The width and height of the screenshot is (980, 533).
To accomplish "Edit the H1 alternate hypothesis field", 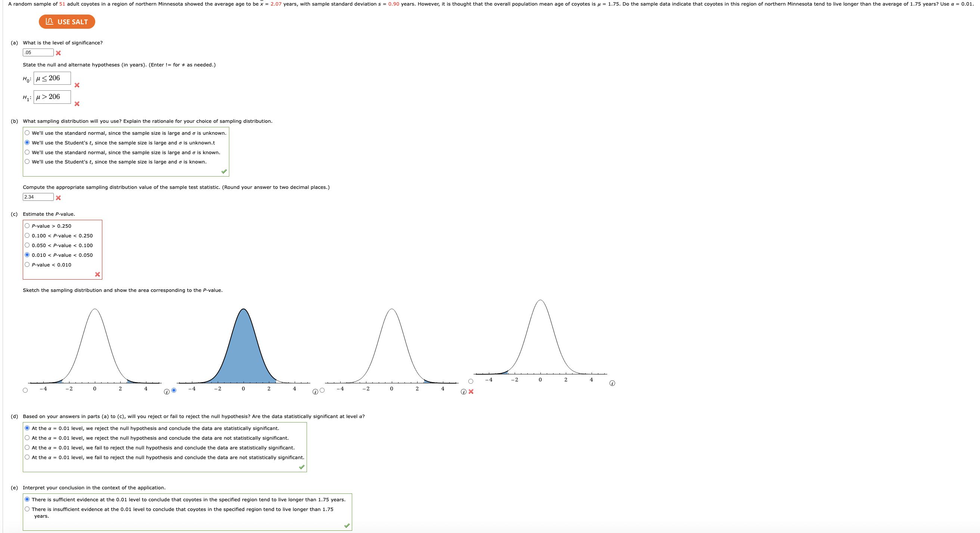I will (x=52, y=97).
